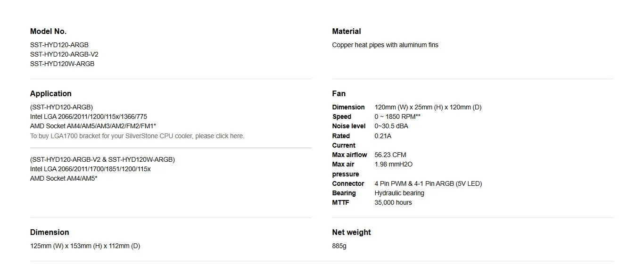644x266 pixels.
Task: Click the 885g weight value
Action: (339, 246)
